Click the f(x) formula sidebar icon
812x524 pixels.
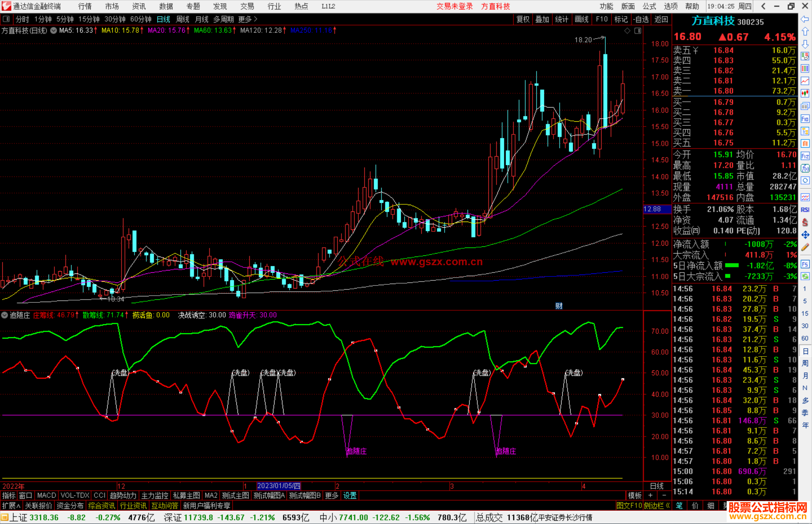(x=805, y=168)
